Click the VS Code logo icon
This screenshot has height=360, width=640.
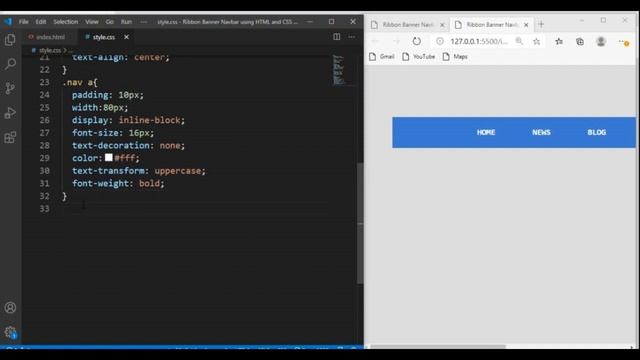click(8, 22)
